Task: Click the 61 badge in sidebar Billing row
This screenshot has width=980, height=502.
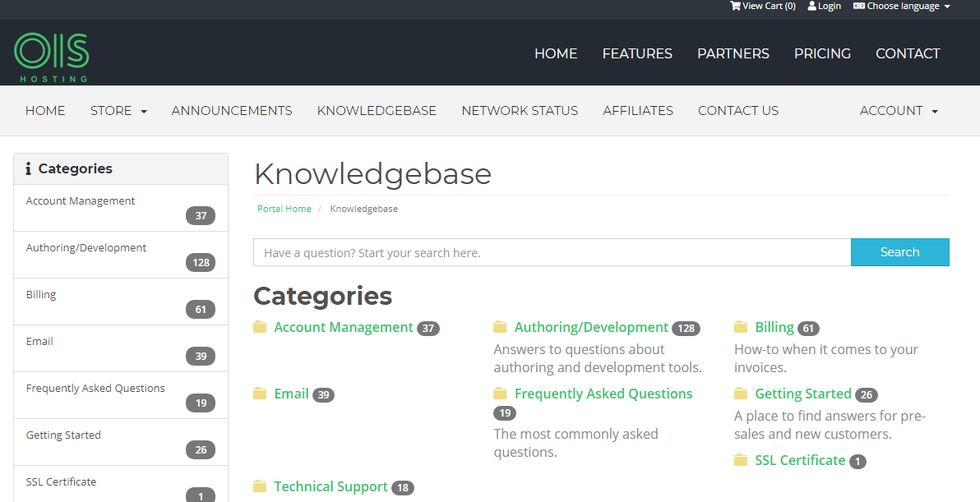Action: [x=201, y=309]
